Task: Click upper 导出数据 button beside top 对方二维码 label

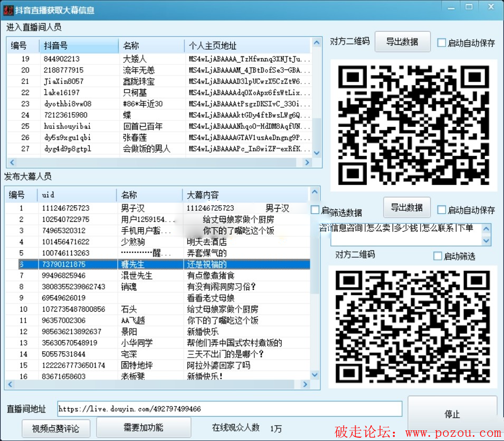Action: click(x=402, y=42)
